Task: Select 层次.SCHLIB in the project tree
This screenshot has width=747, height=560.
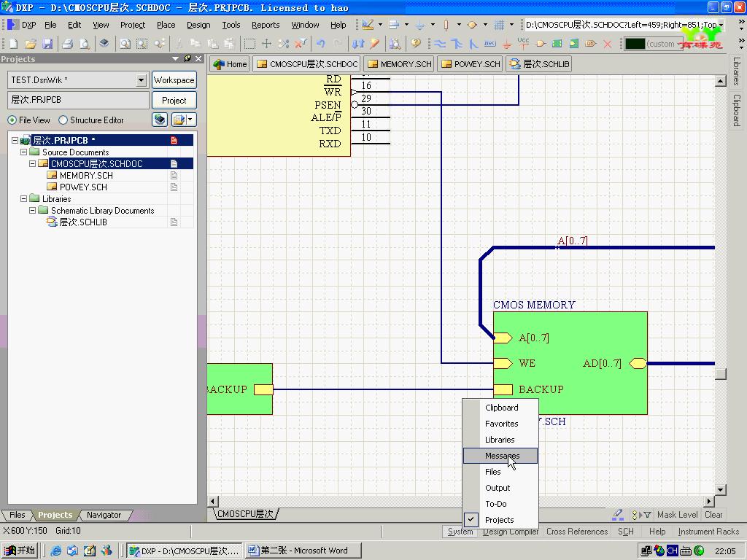Action: 83,222
